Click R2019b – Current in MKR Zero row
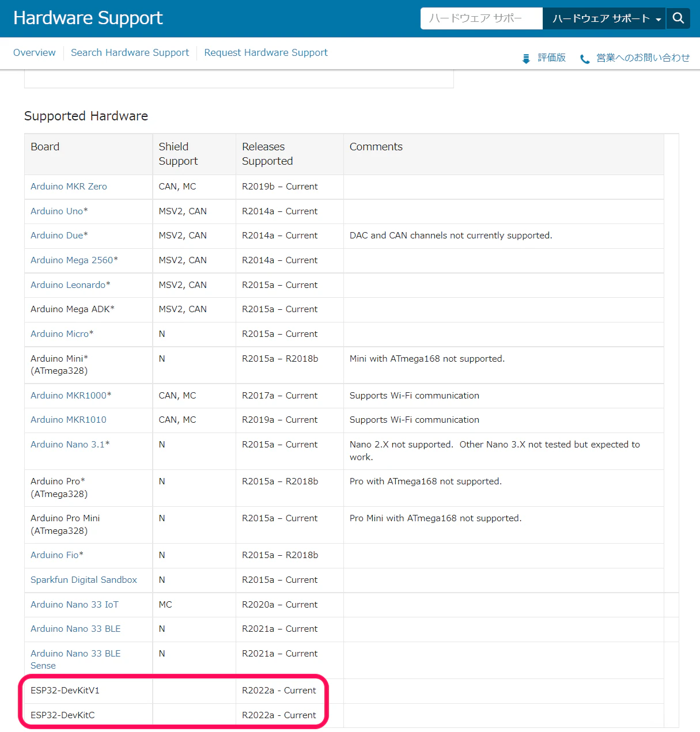The height and width of the screenshot is (732, 700). point(280,187)
